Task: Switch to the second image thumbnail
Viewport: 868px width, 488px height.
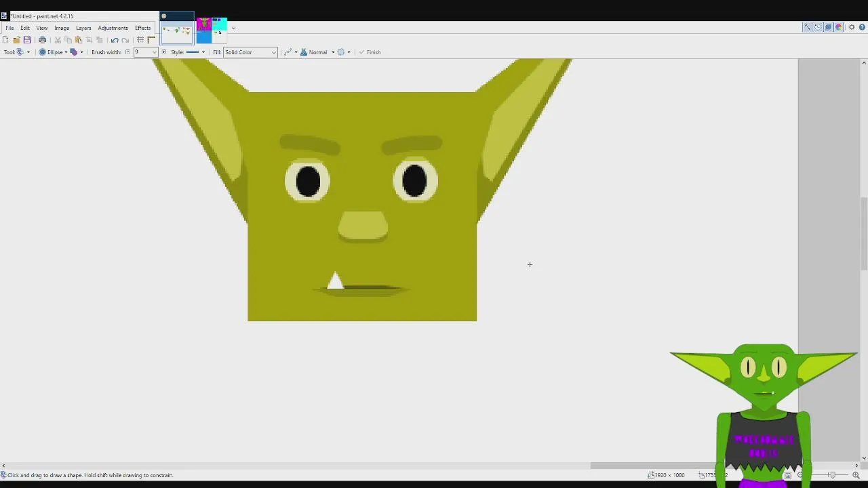Action: click(212, 30)
